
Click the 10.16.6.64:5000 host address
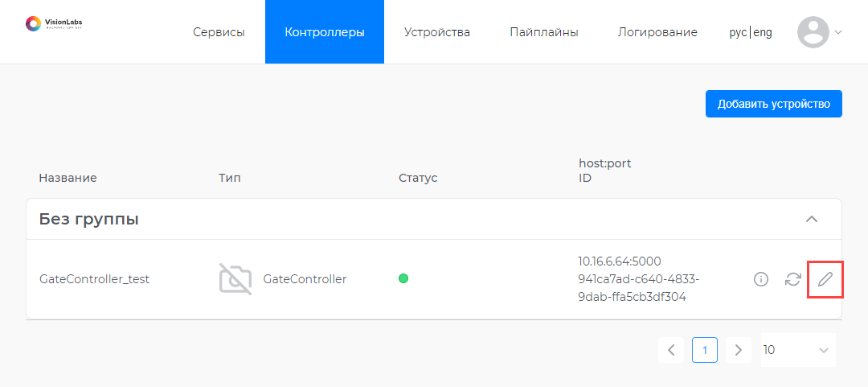(620, 261)
